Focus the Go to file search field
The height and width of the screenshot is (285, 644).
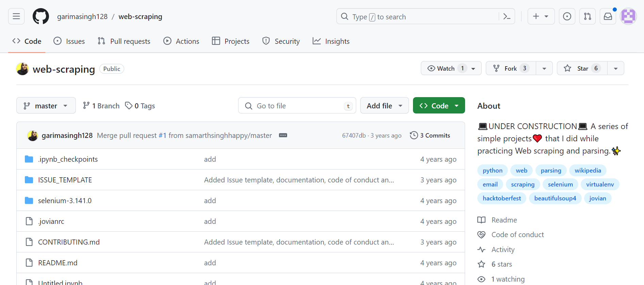(x=297, y=106)
